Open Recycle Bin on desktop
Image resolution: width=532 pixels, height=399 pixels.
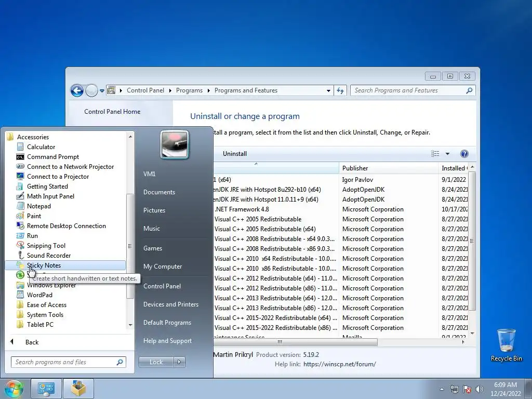click(x=506, y=345)
